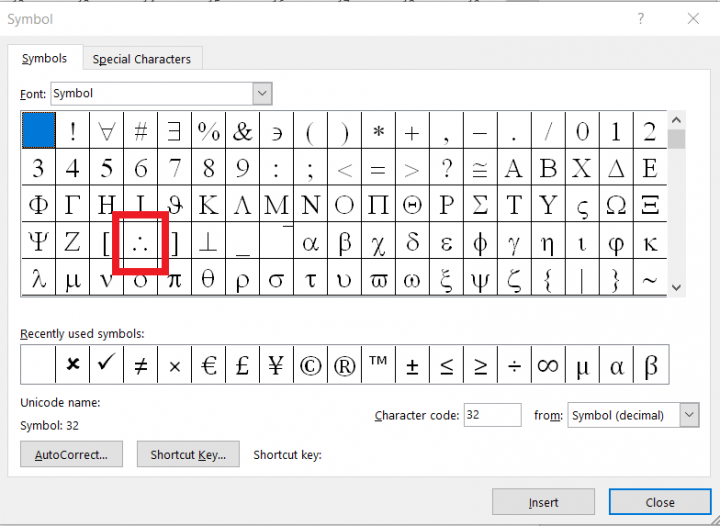Select the therefore symbol in the grid

tap(140, 242)
